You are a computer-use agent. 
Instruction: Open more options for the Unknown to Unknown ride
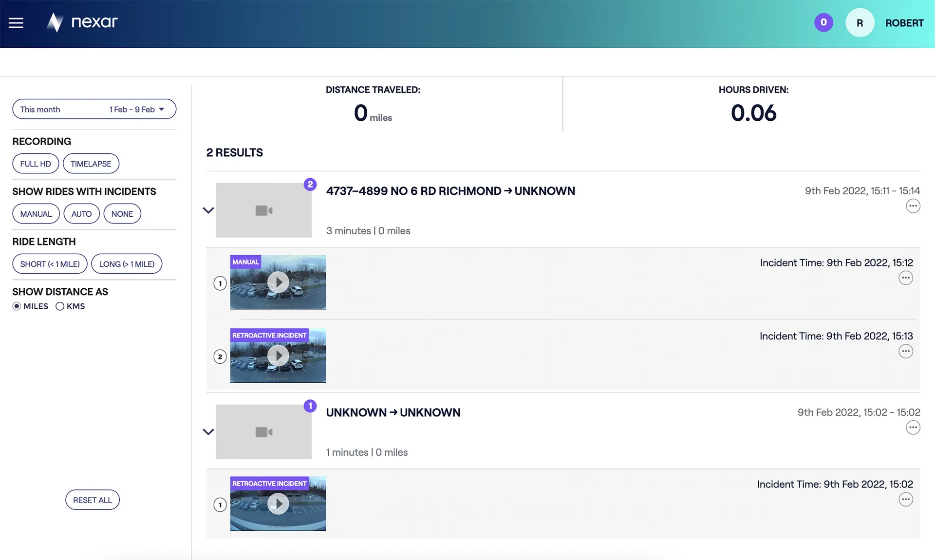click(x=913, y=428)
